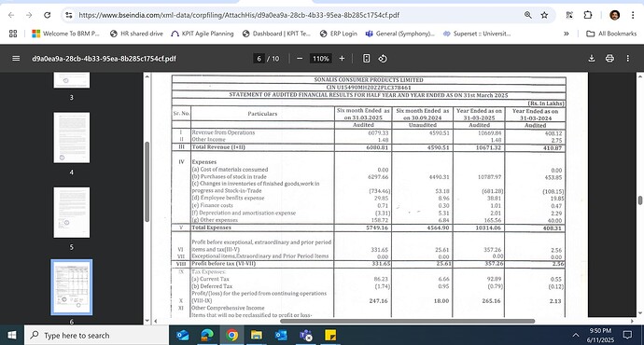Screen dimensions: 644x345
Task: Open site information icon in address bar
Action: tap(68, 15)
